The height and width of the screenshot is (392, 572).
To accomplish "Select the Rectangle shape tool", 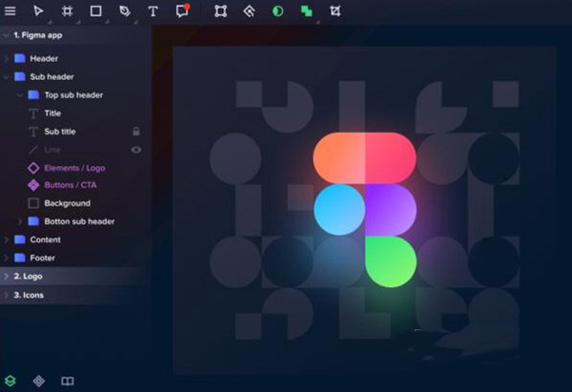I will click(x=95, y=11).
